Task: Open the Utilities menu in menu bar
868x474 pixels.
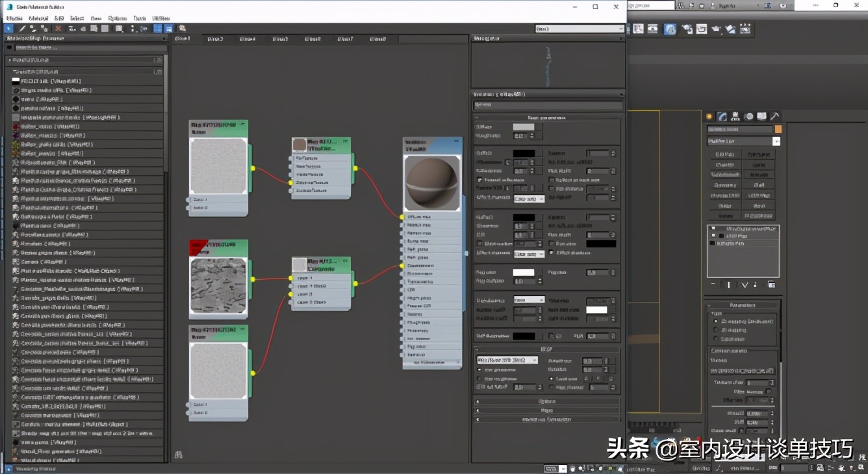Action: 160,18
